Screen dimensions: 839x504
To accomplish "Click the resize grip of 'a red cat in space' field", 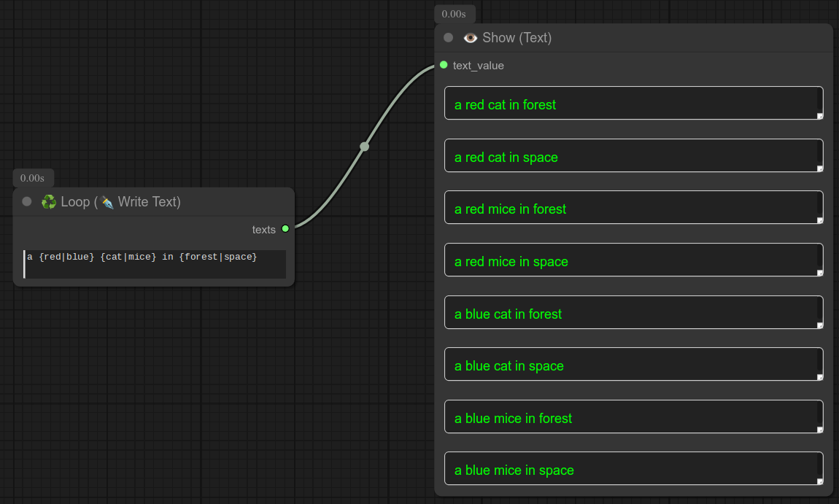I will [x=820, y=168].
